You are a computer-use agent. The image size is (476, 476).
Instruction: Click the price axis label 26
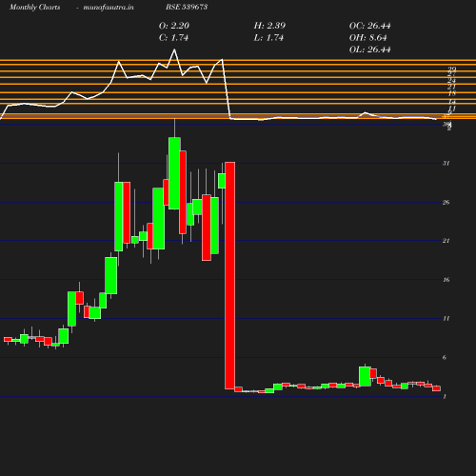446,202
